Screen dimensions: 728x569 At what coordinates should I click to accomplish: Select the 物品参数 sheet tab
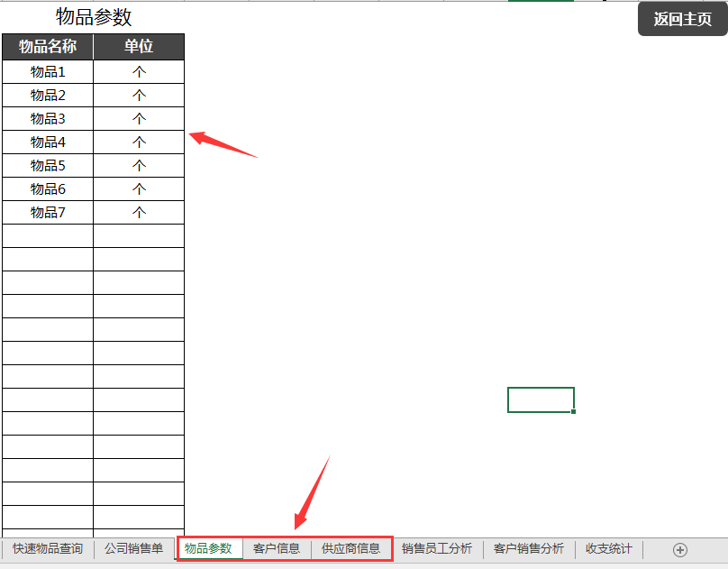[208, 548]
